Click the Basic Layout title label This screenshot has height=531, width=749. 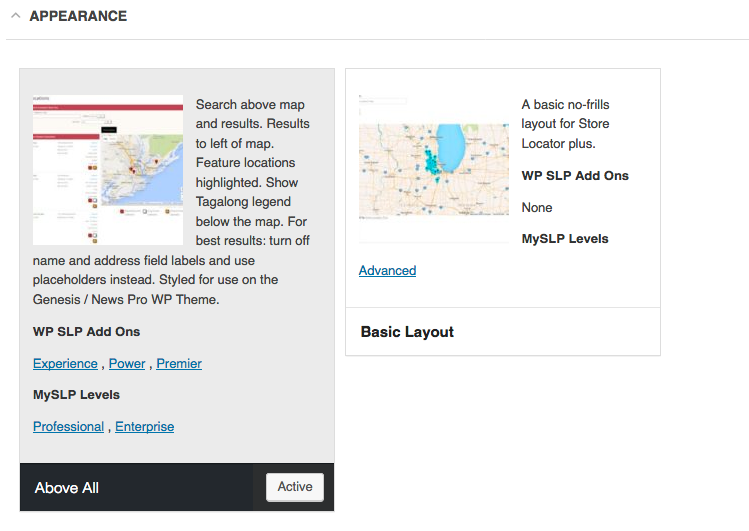pos(407,331)
